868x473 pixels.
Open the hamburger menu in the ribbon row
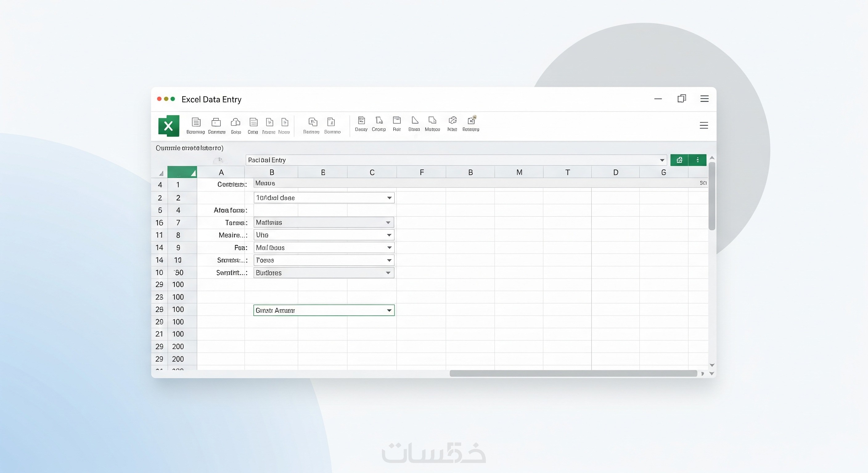click(x=704, y=126)
